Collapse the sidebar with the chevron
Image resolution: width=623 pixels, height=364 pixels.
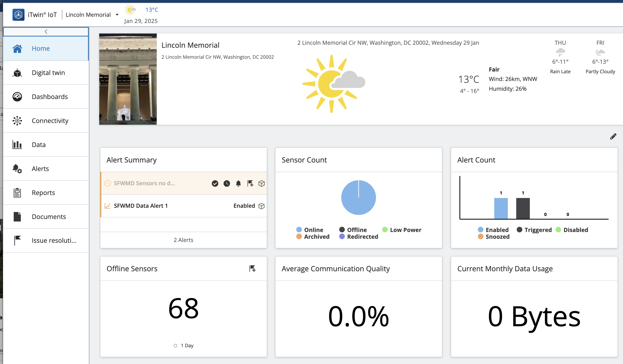pos(46,31)
